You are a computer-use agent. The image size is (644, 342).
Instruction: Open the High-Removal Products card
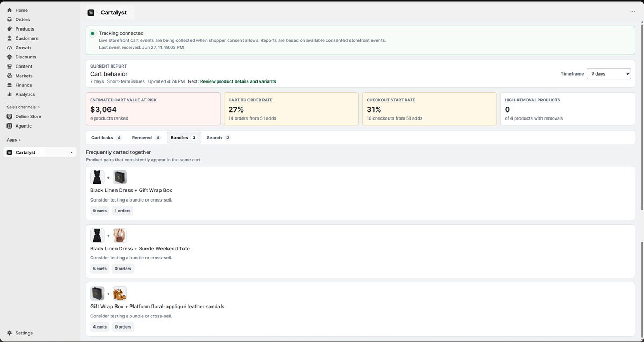568,109
